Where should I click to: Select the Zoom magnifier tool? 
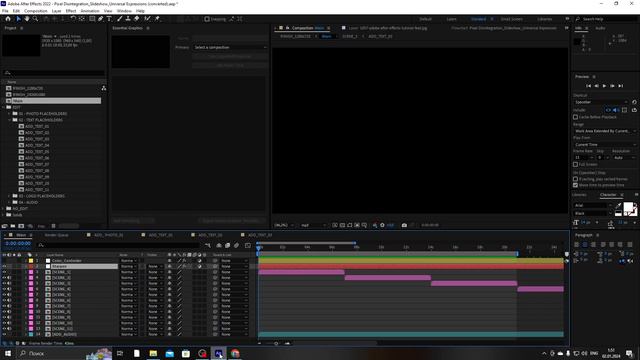point(36,19)
